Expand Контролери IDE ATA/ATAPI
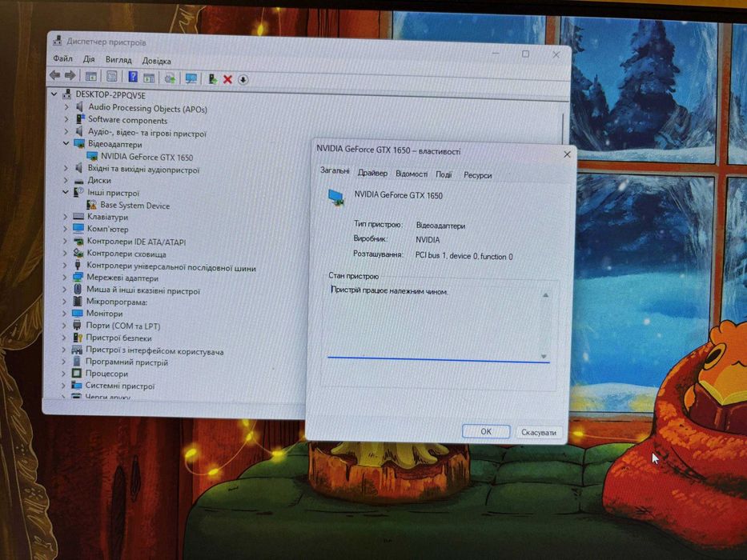Screen dimensions: 747x560 [x=65, y=241]
